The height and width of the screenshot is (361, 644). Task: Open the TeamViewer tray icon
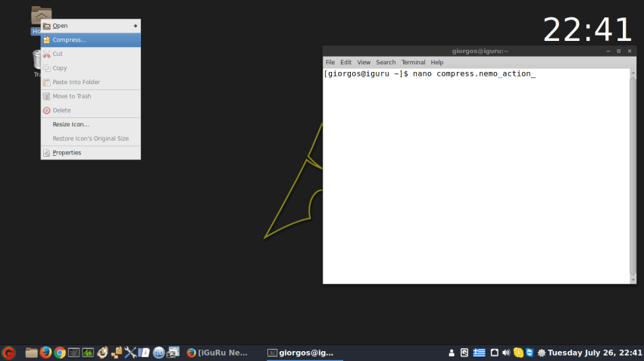click(x=530, y=353)
